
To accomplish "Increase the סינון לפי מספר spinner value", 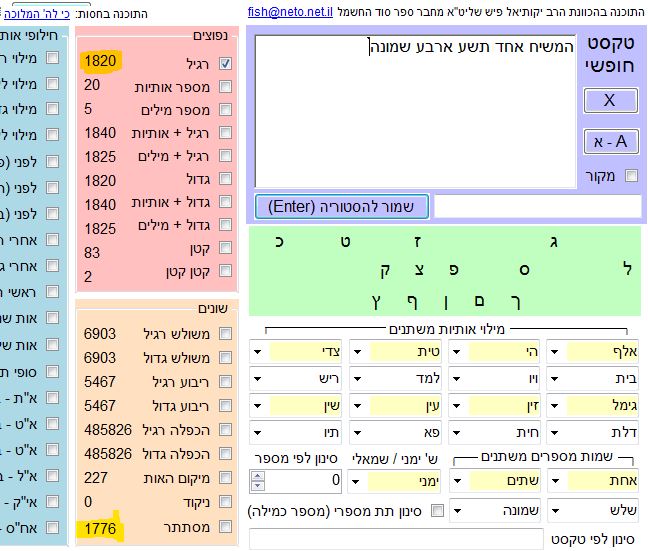I will (257, 476).
